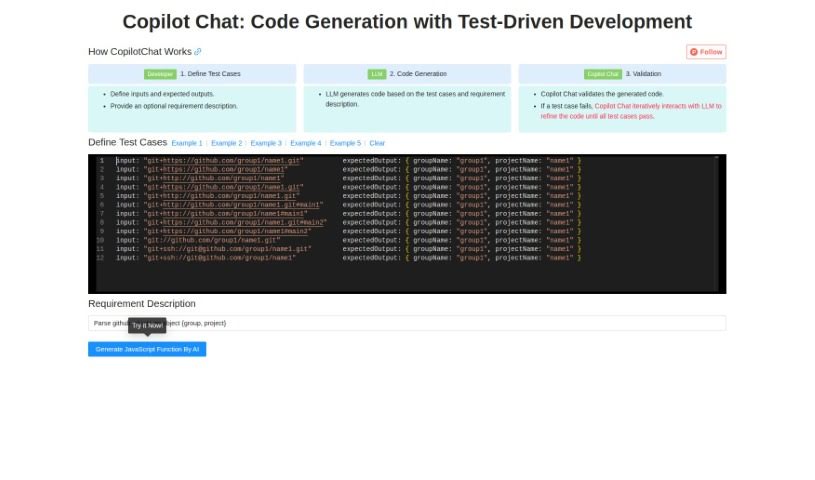The width and height of the screenshot is (815, 480).
Task: Load Example 2 test cases
Action: pyautogui.click(x=227, y=143)
